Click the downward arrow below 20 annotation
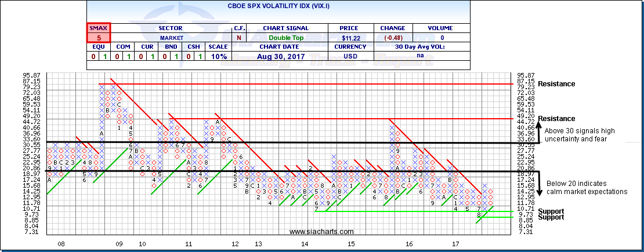 [539, 184]
